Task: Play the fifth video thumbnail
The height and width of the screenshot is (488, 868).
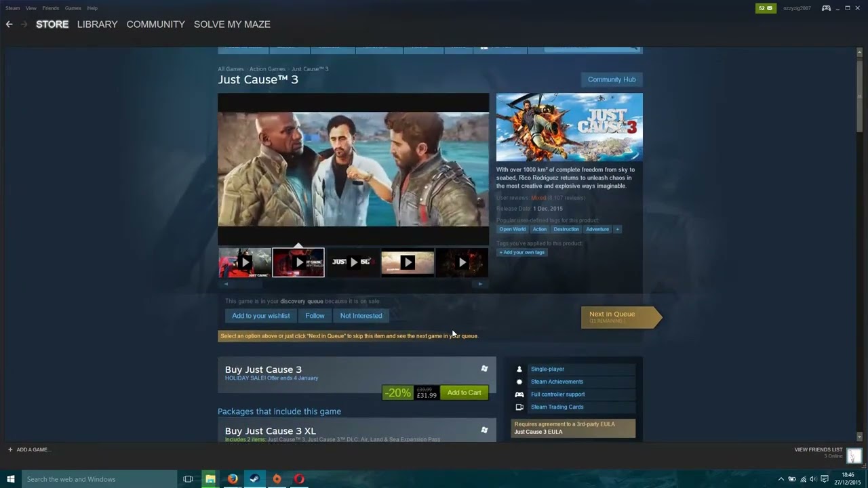Action: (462, 262)
